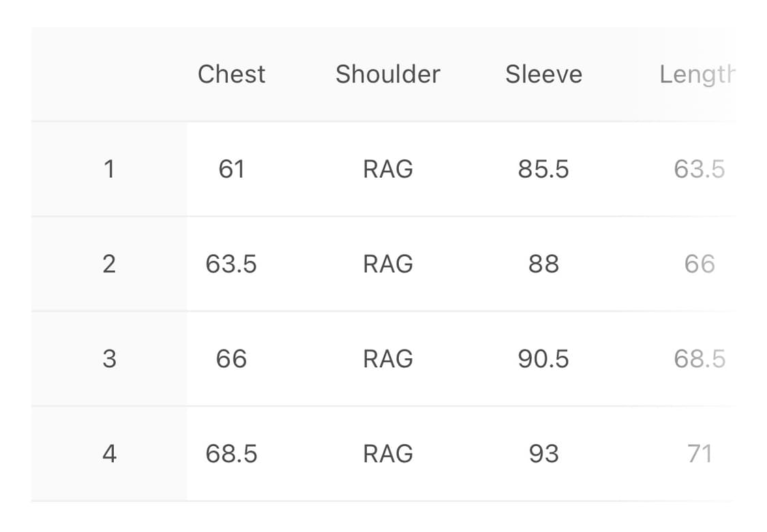
Task: Select sleeve measurement 88
Action: point(543,264)
